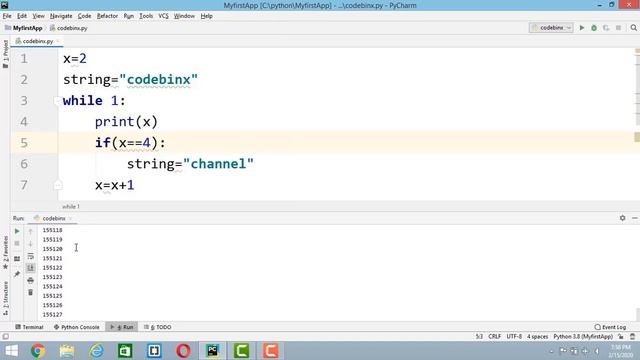Click the line 5:3 position indicator
This screenshot has height=360, width=640.
tap(479, 337)
